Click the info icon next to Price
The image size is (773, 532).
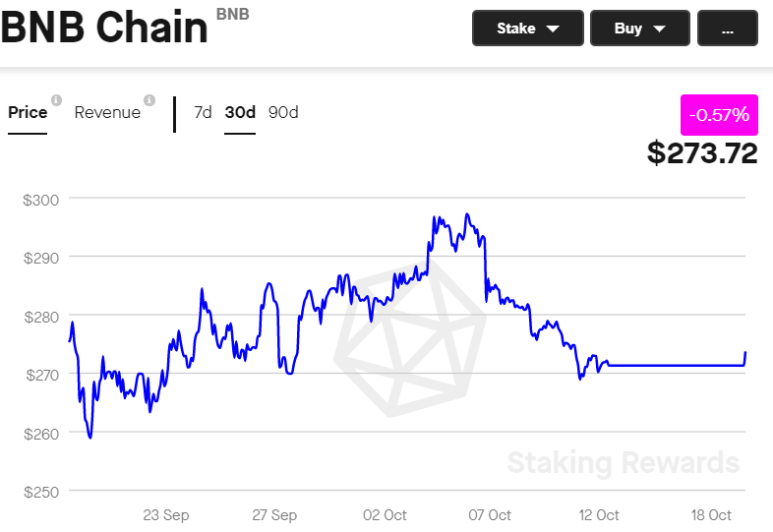57,100
